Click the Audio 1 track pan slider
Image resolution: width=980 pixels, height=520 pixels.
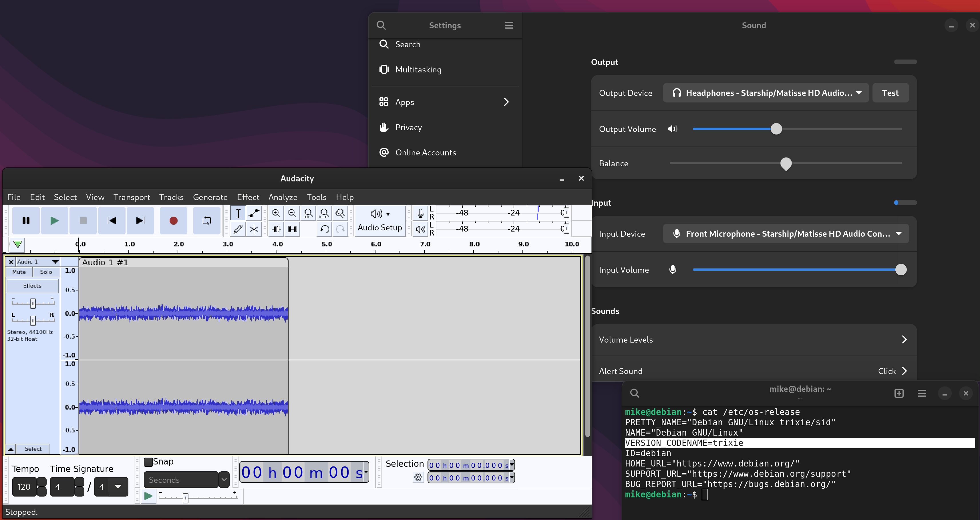click(33, 321)
